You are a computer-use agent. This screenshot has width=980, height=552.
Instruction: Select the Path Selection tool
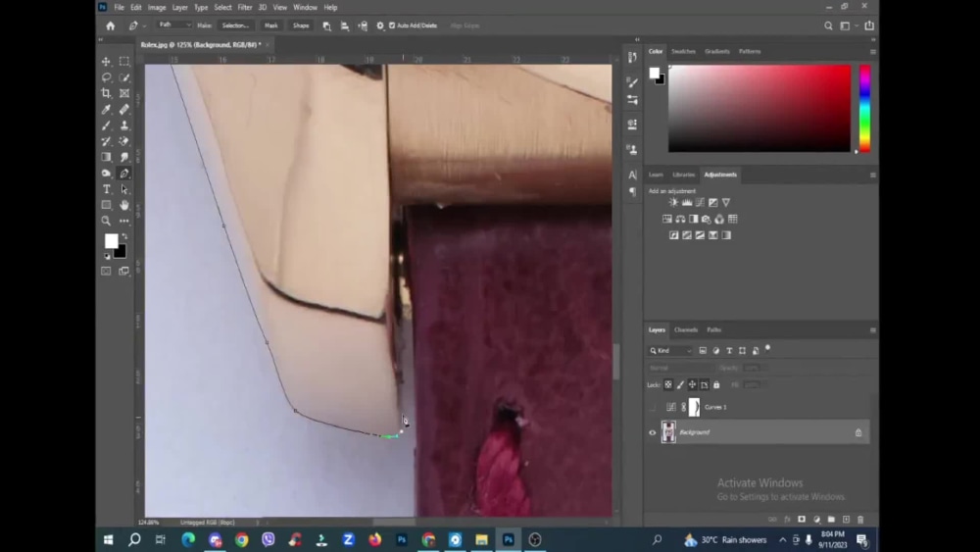tap(124, 189)
